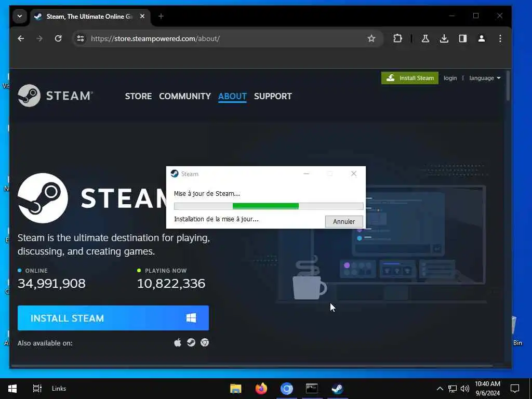This screenshot has width=532, height=399.
Task: Click 'Mise à jour de Steam...' text
Action: [207, 194]
